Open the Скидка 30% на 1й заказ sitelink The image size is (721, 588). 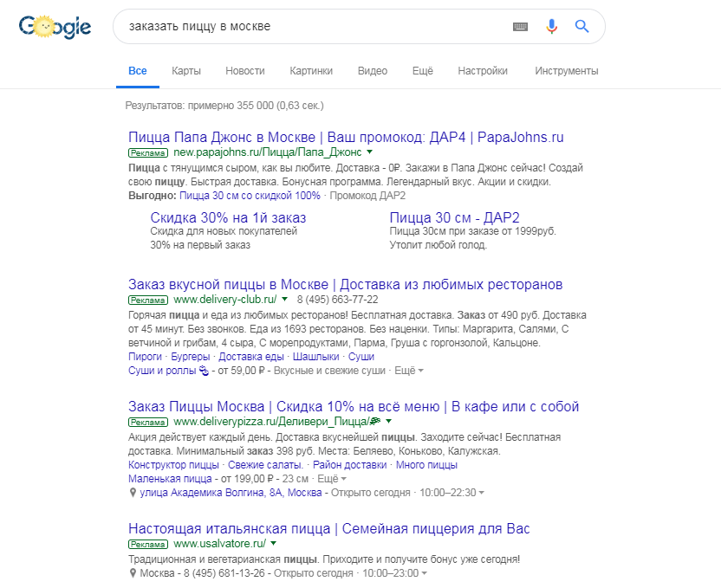tap(228, 217)
